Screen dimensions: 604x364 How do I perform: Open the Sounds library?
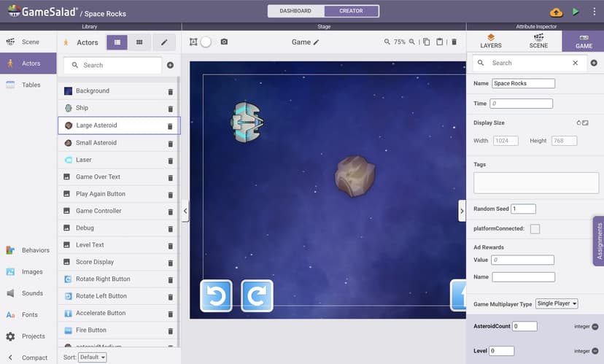coord(28,293)
